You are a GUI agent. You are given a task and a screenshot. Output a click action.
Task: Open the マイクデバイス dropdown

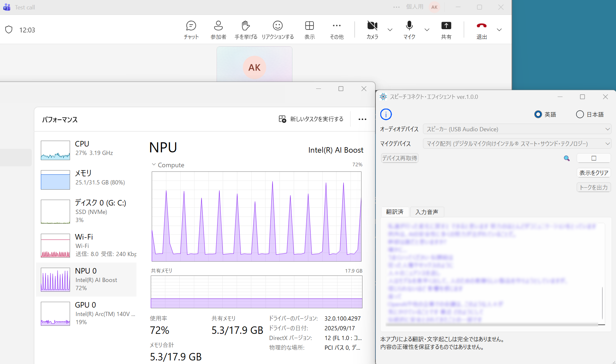pyautogui.click(x=517, y=144)
